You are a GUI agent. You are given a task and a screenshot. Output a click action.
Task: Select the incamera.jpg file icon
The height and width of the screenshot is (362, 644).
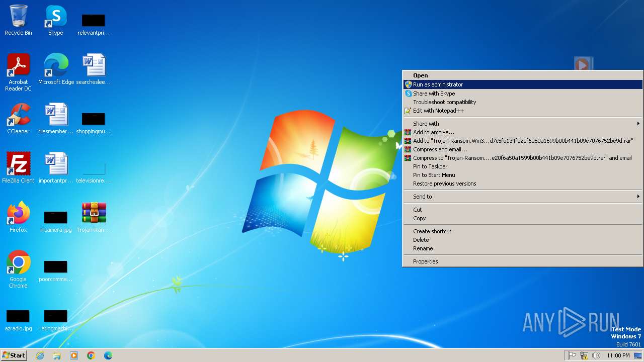[56, 220]
